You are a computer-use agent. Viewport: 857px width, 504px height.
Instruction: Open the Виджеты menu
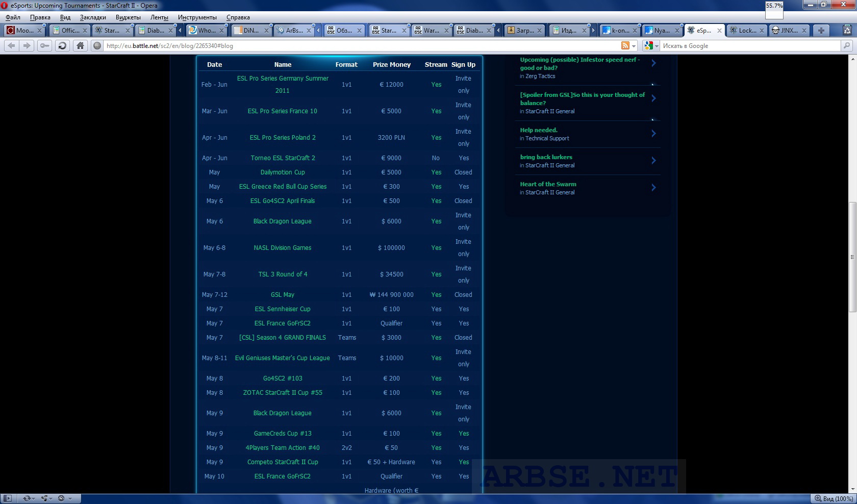pyautogui.click(x=128, y=17)
